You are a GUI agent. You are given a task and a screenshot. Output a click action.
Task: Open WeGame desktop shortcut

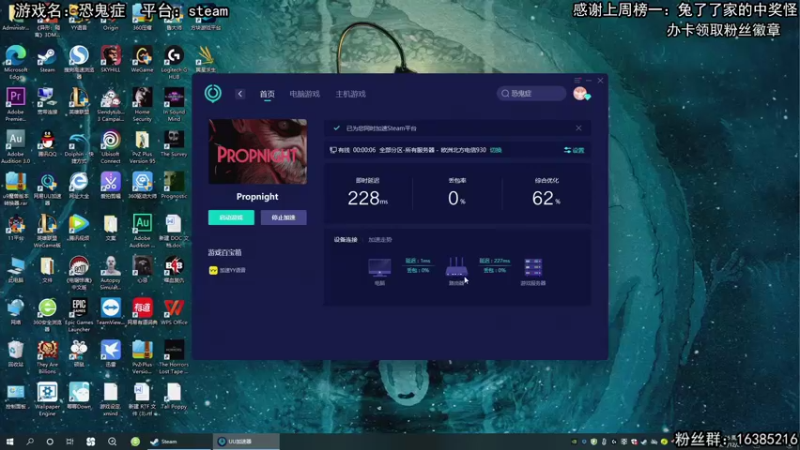click(x=142, y=59)
